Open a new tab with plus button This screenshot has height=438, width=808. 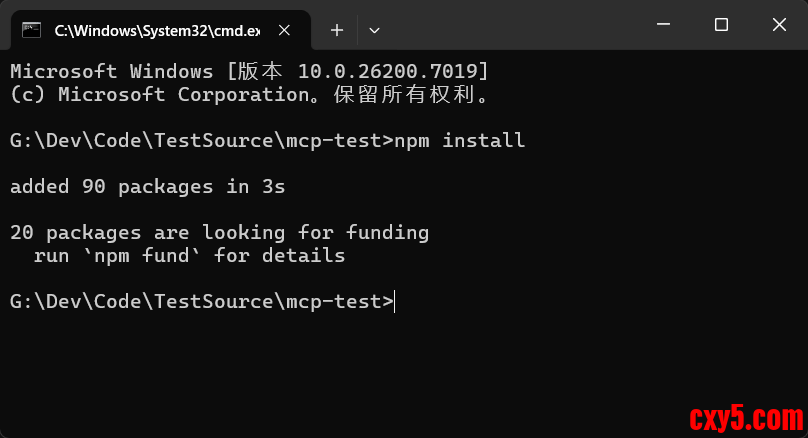coord(337,30)
